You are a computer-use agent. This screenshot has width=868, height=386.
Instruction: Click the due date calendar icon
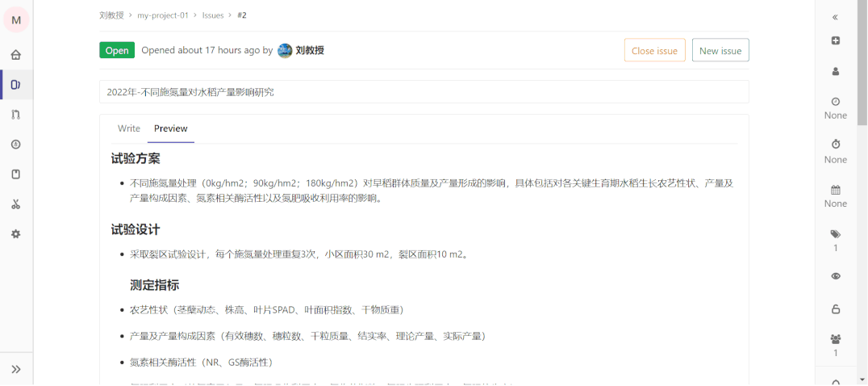coord(836,190)
